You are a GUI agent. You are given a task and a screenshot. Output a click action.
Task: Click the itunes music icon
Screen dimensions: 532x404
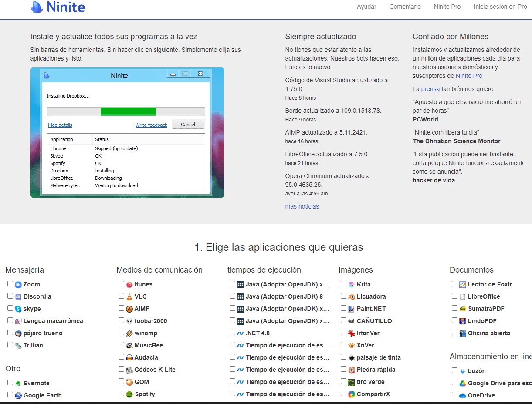(x=129, y=284)
